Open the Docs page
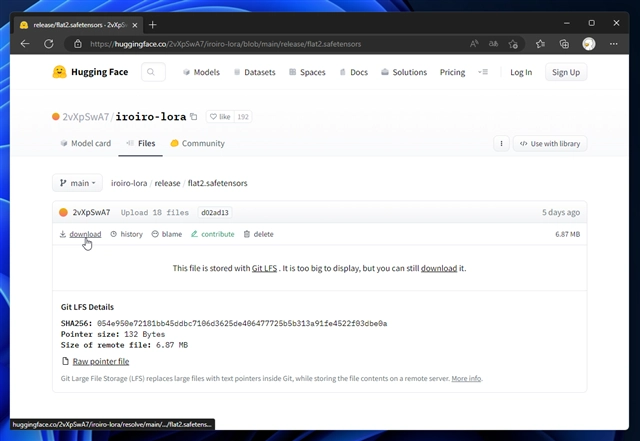The width and height of the screenshot is (640, 441). 353,72
